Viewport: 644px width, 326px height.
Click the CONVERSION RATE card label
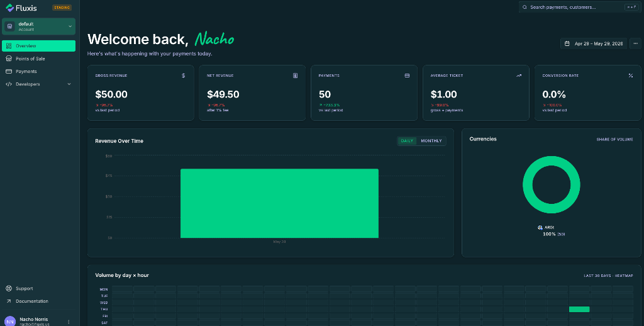(x=560, y=76)
